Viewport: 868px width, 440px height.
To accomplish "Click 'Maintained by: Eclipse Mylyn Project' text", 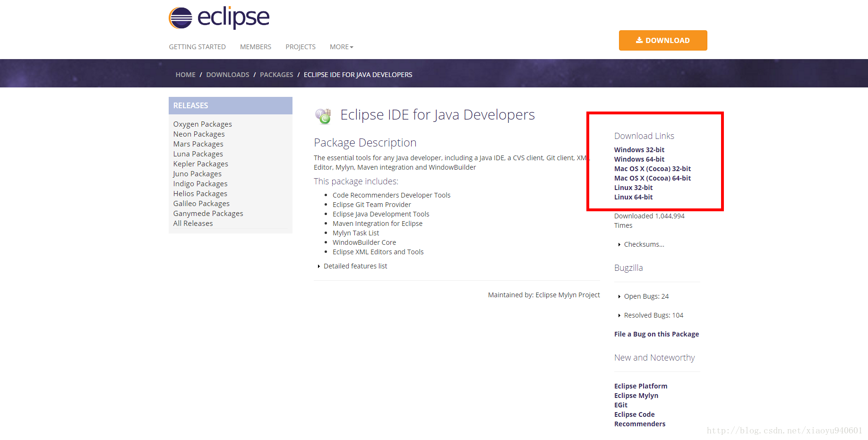I will (x=544, y=295).
